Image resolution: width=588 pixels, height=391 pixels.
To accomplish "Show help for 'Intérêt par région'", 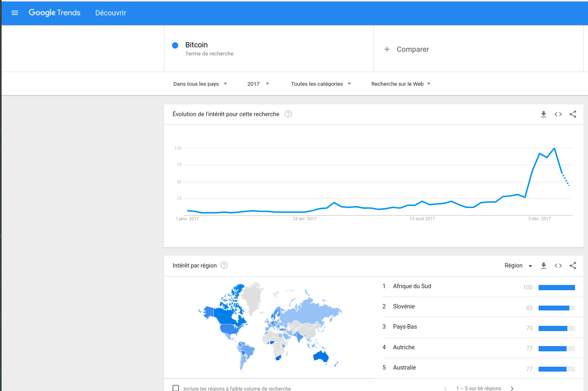I will pos(224,265).
